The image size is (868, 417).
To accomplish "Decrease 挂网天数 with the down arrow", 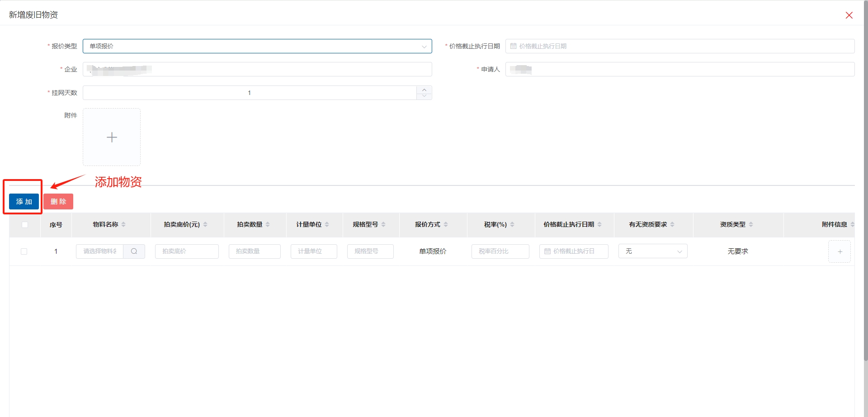I will [424, 96].
